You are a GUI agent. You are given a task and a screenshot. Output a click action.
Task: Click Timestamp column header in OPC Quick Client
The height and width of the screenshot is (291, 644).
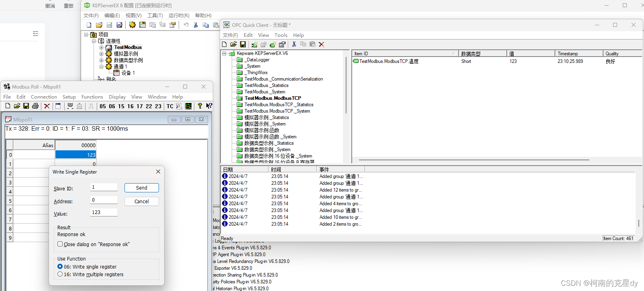pos(579,53)
